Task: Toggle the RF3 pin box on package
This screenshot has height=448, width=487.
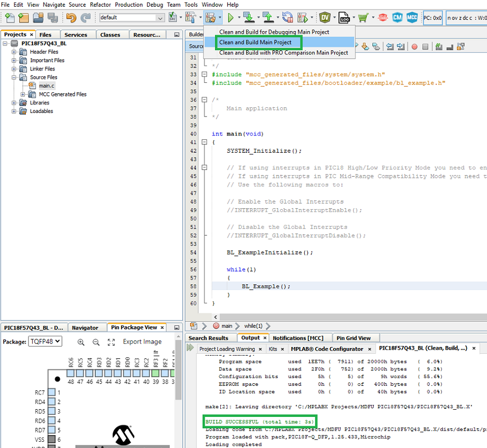Action: point(155,373)
